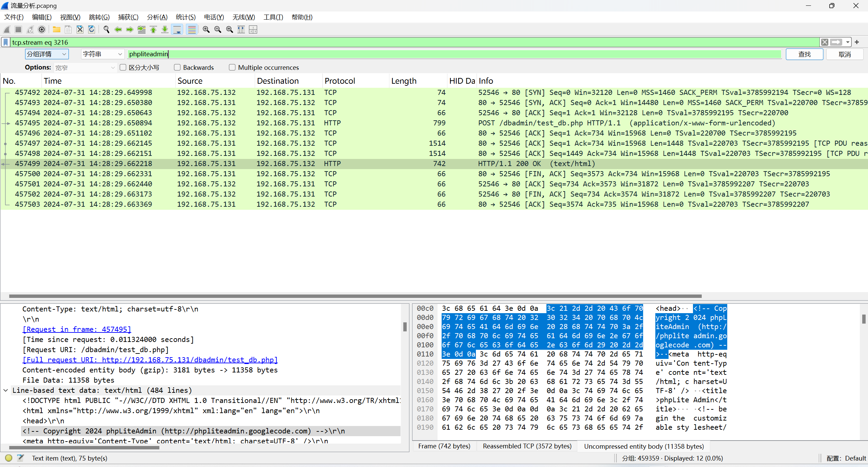Open the 文件(F) menu
This screenshot has height=467, width=868.
[14, 17]
